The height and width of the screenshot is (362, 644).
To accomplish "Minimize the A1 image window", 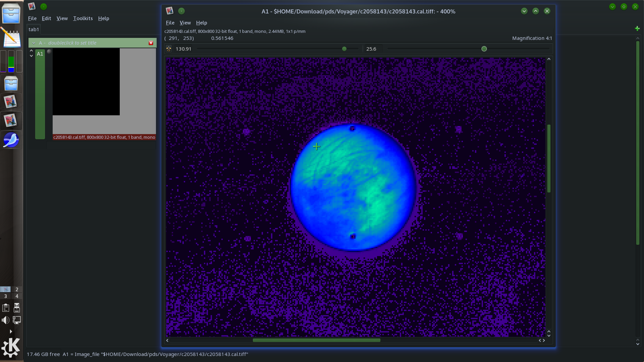I will coord(524,11).
